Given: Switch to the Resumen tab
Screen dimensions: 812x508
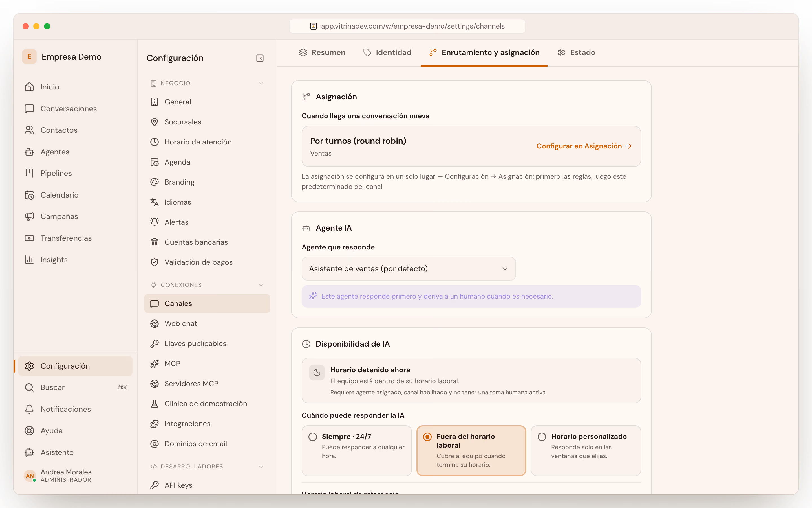Looking at the screenshot, I should (x=322, y=53).
